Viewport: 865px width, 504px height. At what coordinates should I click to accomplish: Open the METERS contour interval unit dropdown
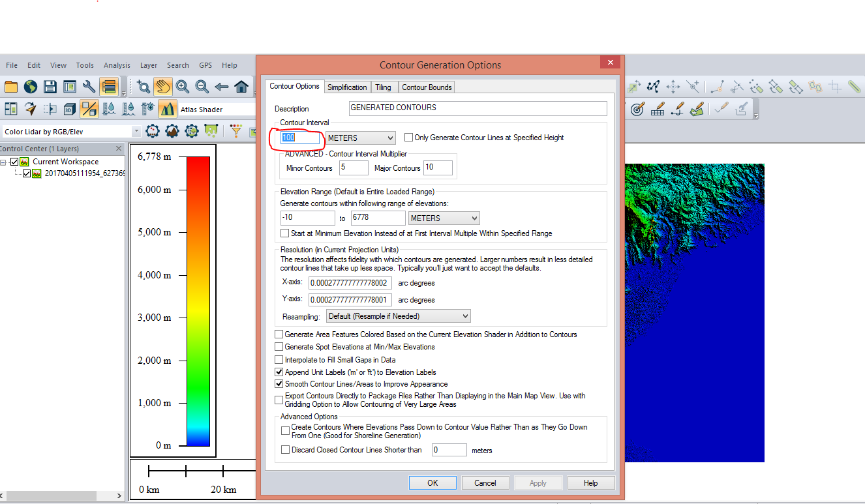click(391, 138)
